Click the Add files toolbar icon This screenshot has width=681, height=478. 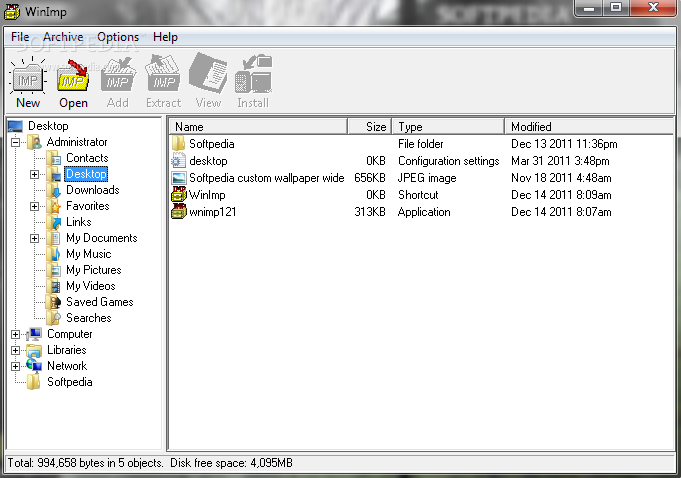coord(118,76)
